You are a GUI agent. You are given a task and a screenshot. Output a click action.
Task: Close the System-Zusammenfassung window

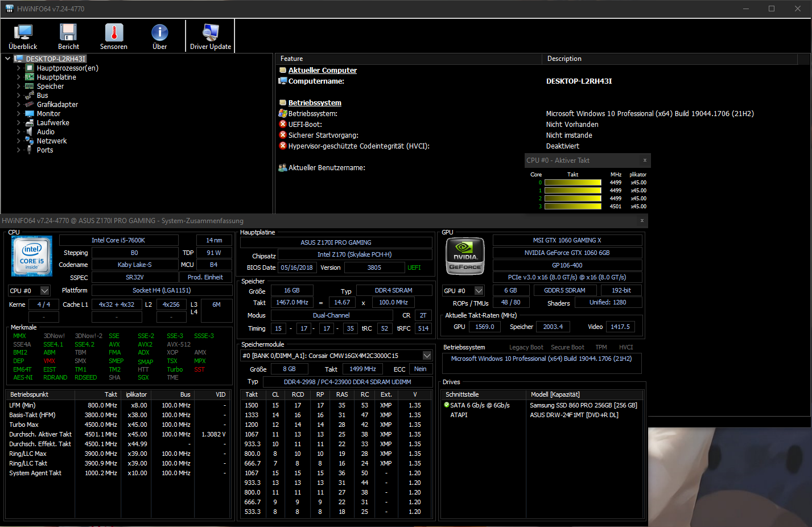(x=642, y=221)
